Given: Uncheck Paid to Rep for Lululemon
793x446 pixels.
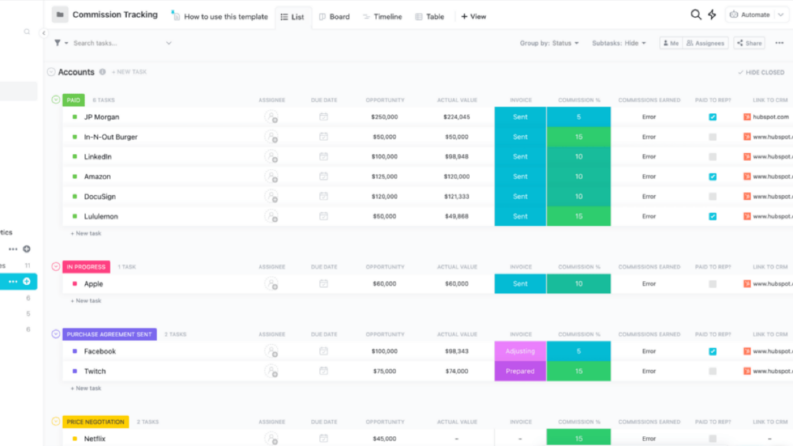Looking at the screenshot, I should pos(713,216).
